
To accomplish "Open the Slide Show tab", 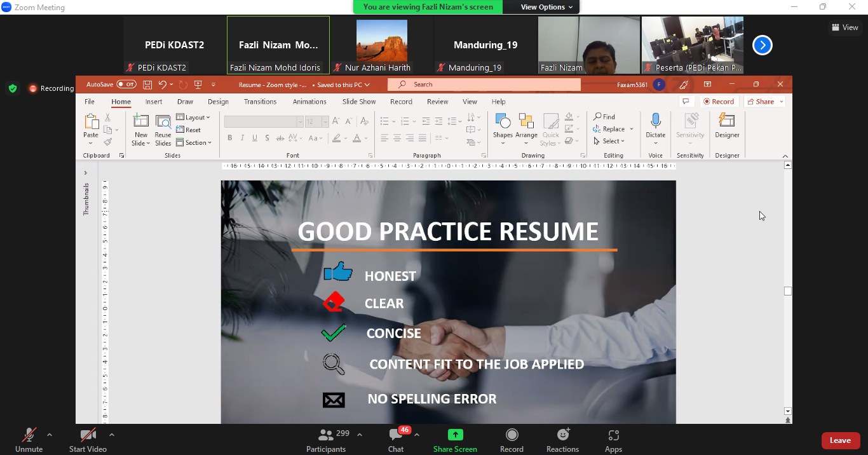I will pos(359,102).
